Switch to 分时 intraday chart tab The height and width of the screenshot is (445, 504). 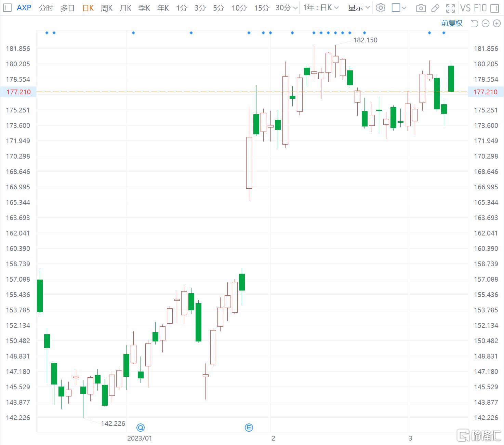46,8
